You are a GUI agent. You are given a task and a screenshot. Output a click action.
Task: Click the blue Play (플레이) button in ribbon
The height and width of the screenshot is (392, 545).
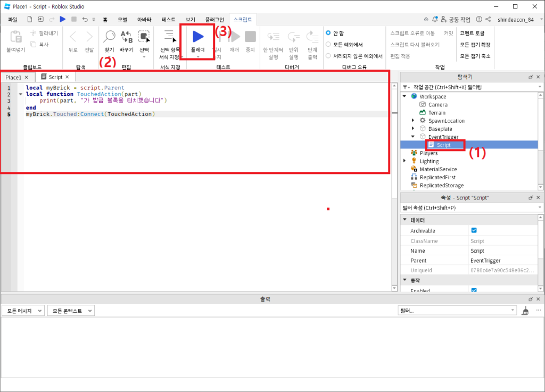pyautogui.click(x=198, y=37)
